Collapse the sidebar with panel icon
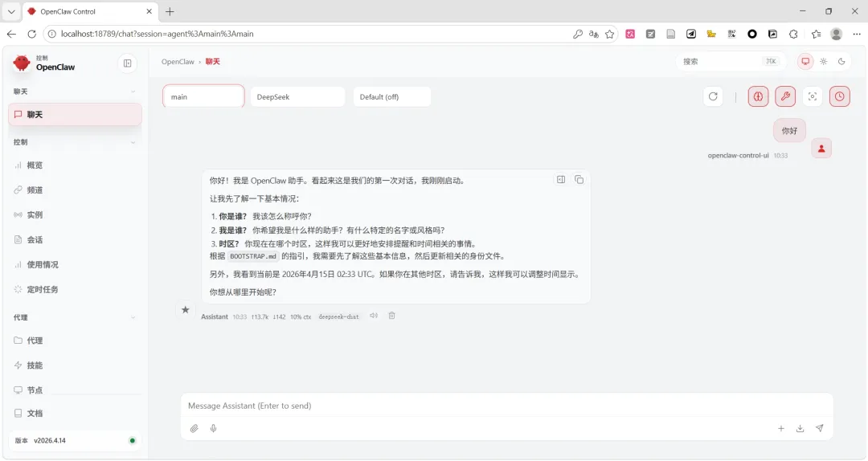The height and width of the screenshot is (461, 868). (127, 63)
